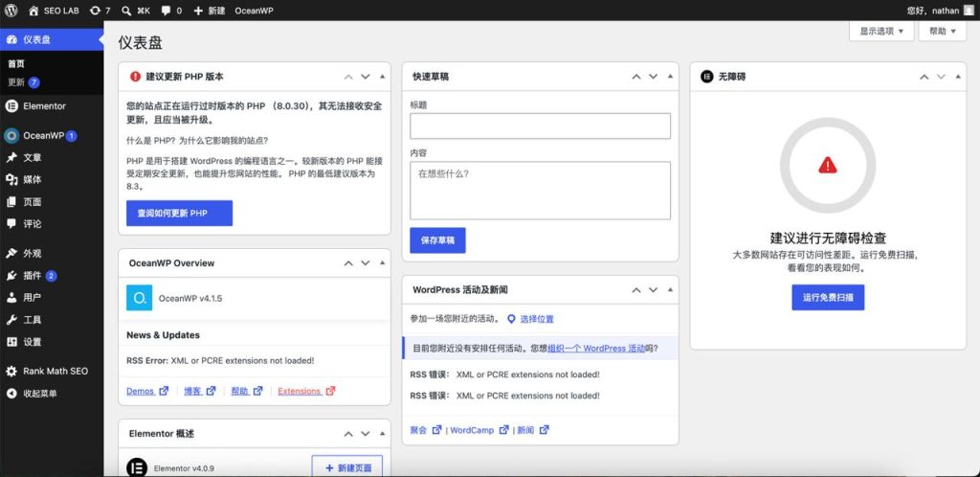980x477 pixels.
Task: Click the 运行免费扫描 button
Action: coord(828,298)
